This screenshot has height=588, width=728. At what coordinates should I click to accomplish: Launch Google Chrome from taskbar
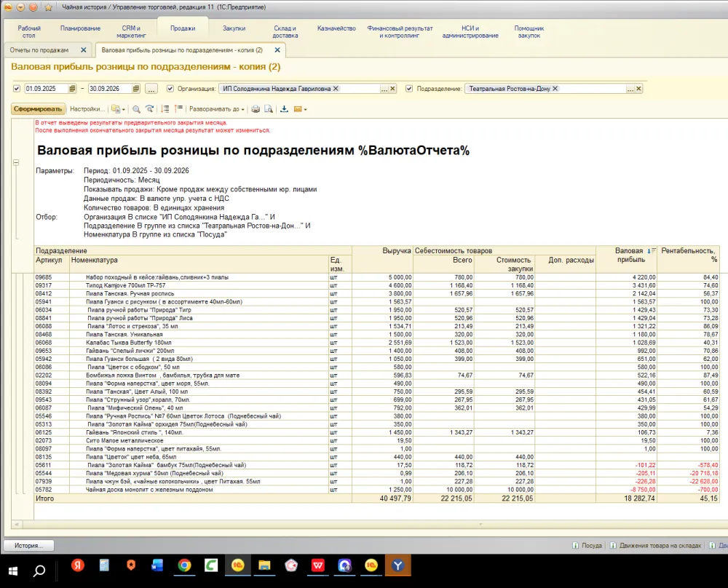pyautogui.click(x=184, y=565)
